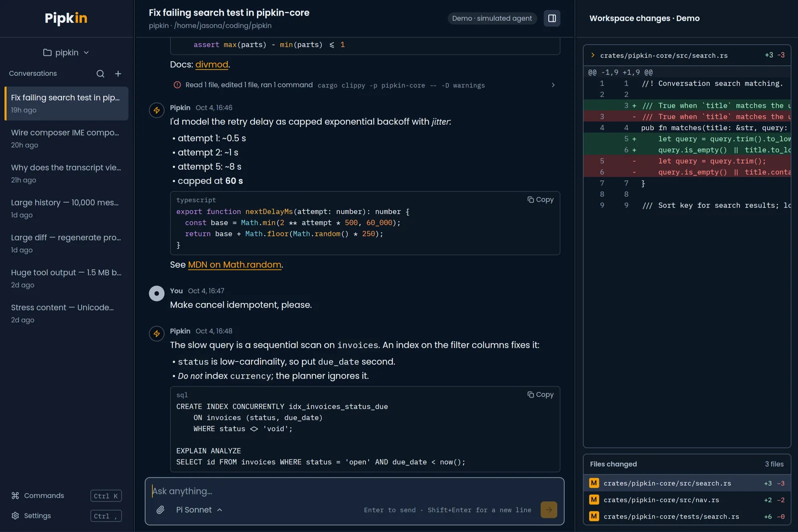Click the Pipkin logo
Viewport: 798px width, 532px height.
tap(66, 18)
